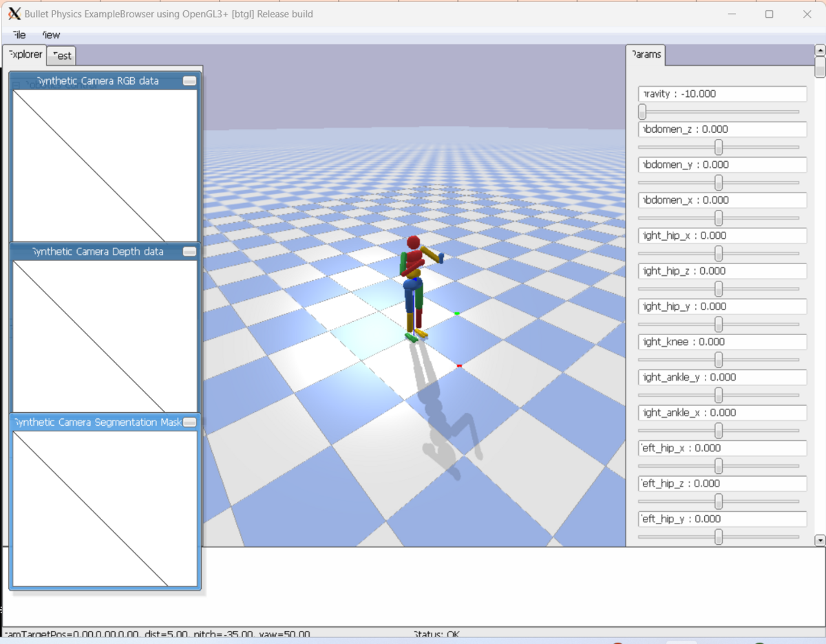Viewport: 826px width, 644px height.
Task: Click the gravity value field
Action: coord(722,94)
